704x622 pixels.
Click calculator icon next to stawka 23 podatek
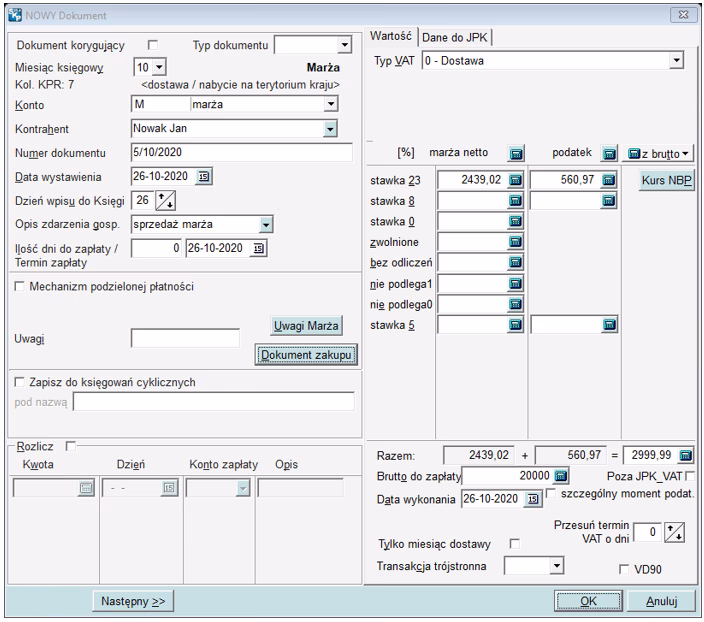coord(608,180)
